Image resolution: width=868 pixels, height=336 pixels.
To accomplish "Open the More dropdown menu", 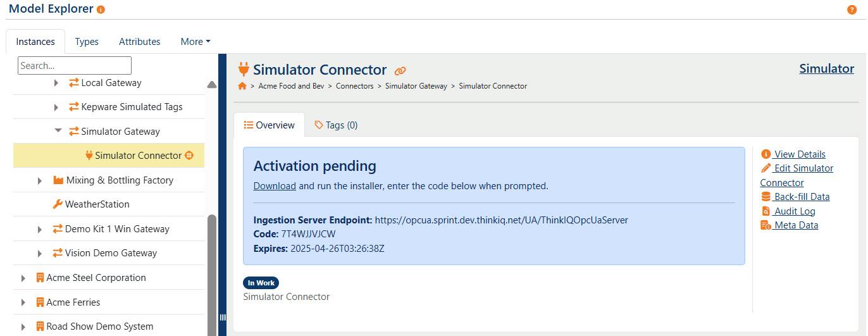I will (195, 42).
